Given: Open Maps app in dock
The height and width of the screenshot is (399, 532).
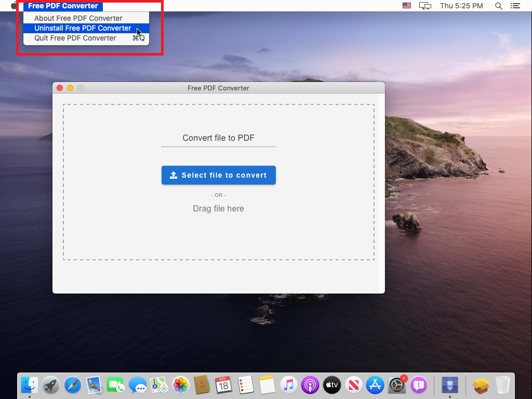Looking at the screenshot, I should tap(159, 385).
